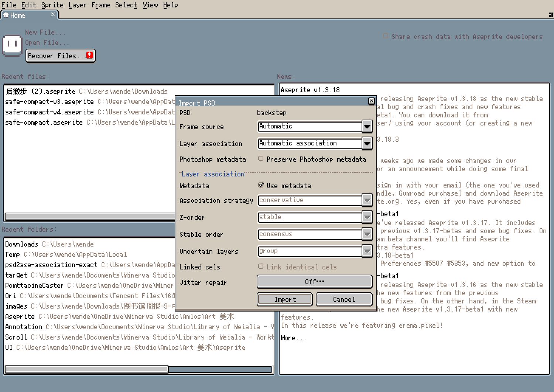
Task: Open the Uncertain layers dropdown arrow
Action: [367, 251]
